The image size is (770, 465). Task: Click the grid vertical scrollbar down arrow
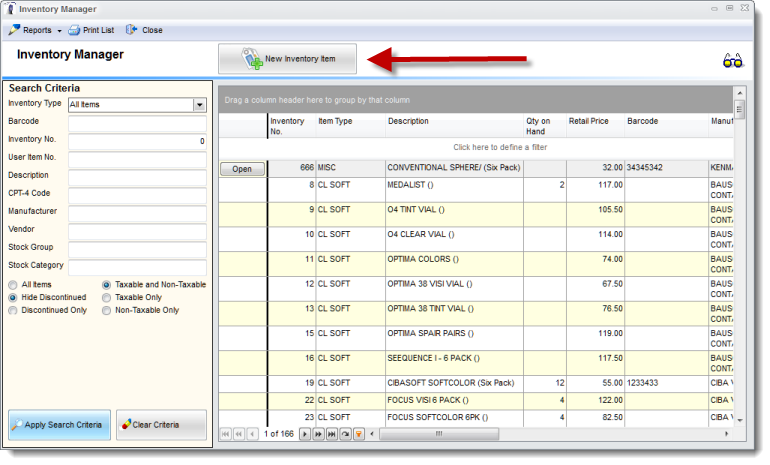click(740, 421)
